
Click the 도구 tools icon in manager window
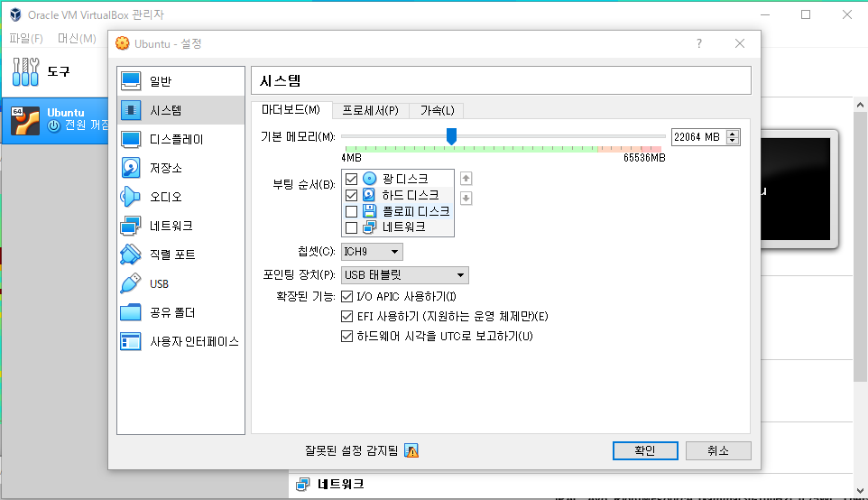tap(25, 71)
